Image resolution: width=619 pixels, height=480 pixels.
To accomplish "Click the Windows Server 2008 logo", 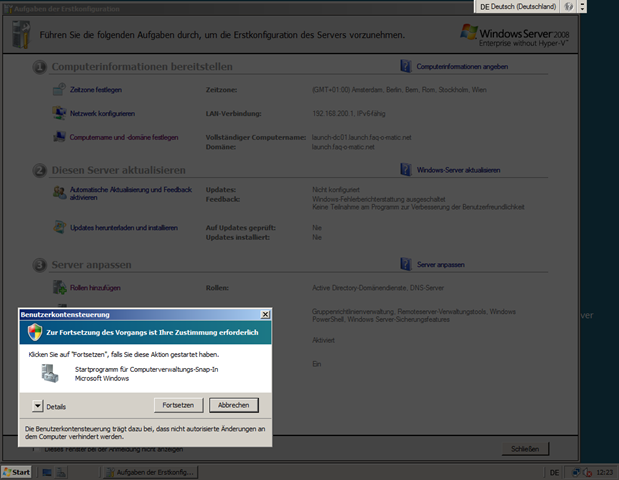I will (x=515, y=36).
